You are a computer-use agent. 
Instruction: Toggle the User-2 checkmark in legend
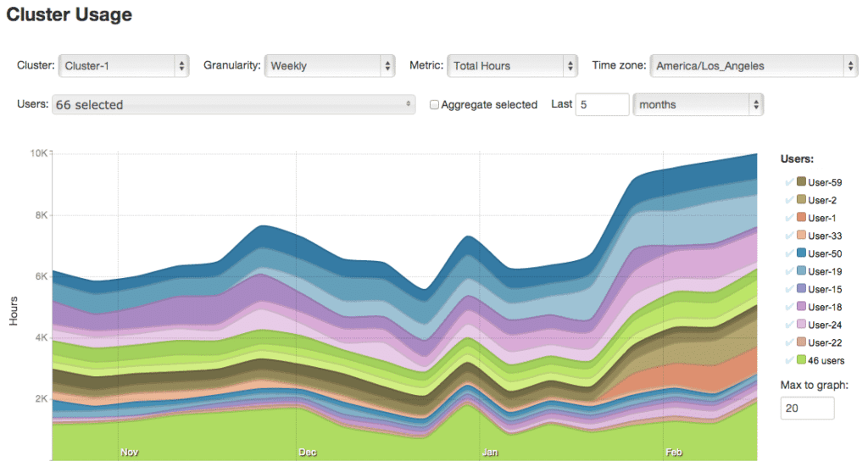tap(789, 200)
